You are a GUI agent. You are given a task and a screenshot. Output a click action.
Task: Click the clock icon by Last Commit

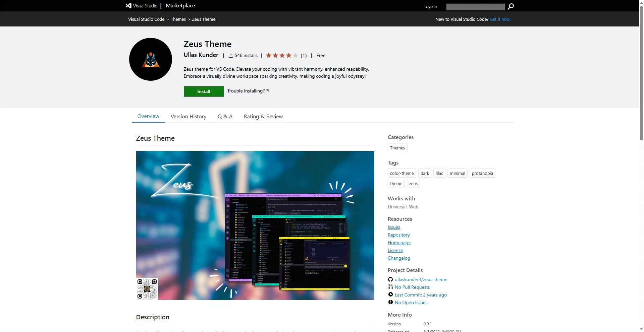click(x=390, y=294)
